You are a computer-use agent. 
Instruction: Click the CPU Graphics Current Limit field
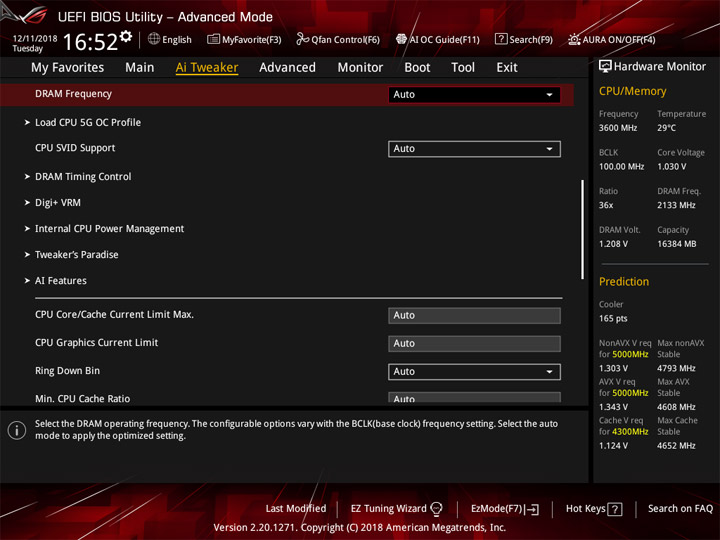point(474,343)
